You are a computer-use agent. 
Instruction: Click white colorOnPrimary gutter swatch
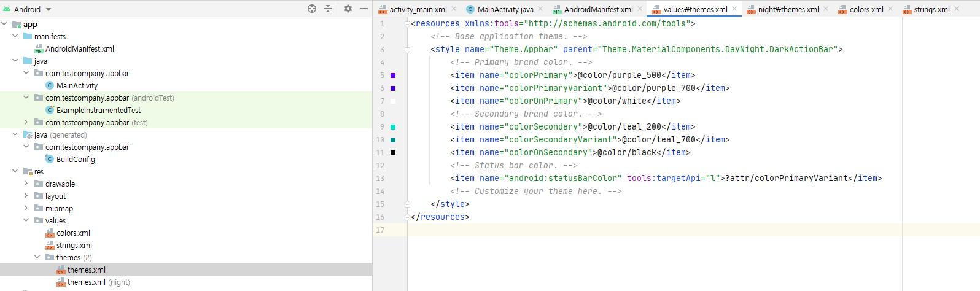click(x=393, y=101)
